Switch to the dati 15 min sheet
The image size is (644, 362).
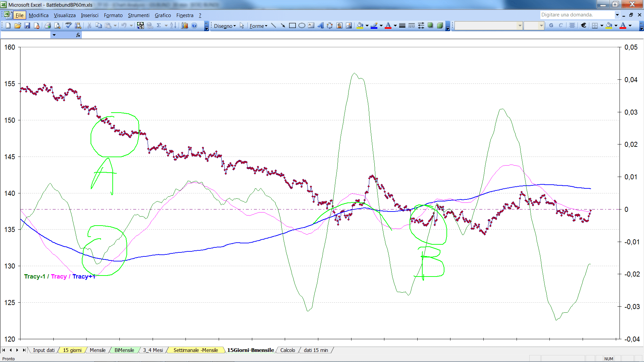pyautogui.click(x=316, y=350)
